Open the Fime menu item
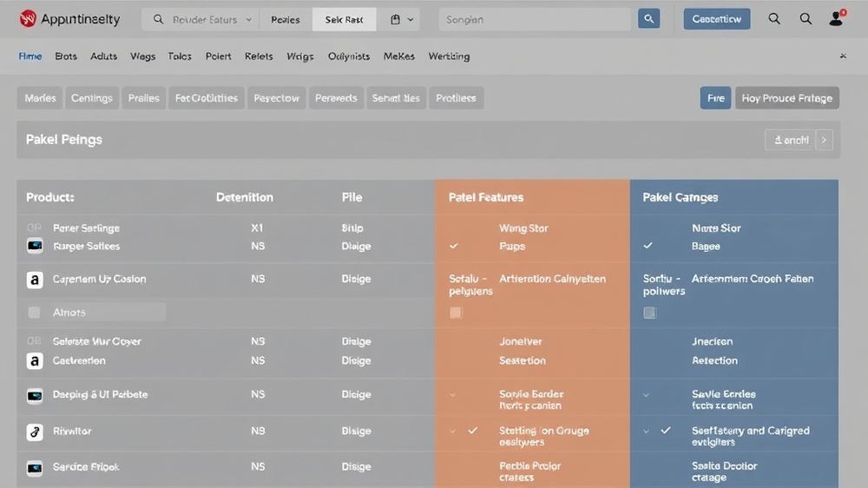This screenshot has height=488, width=868. [x=30, y=56]
